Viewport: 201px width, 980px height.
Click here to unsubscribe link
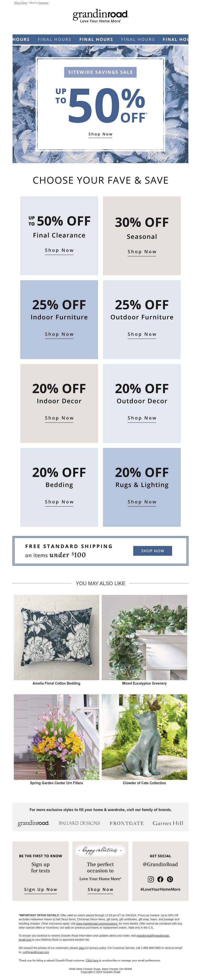tap(92, 961)
